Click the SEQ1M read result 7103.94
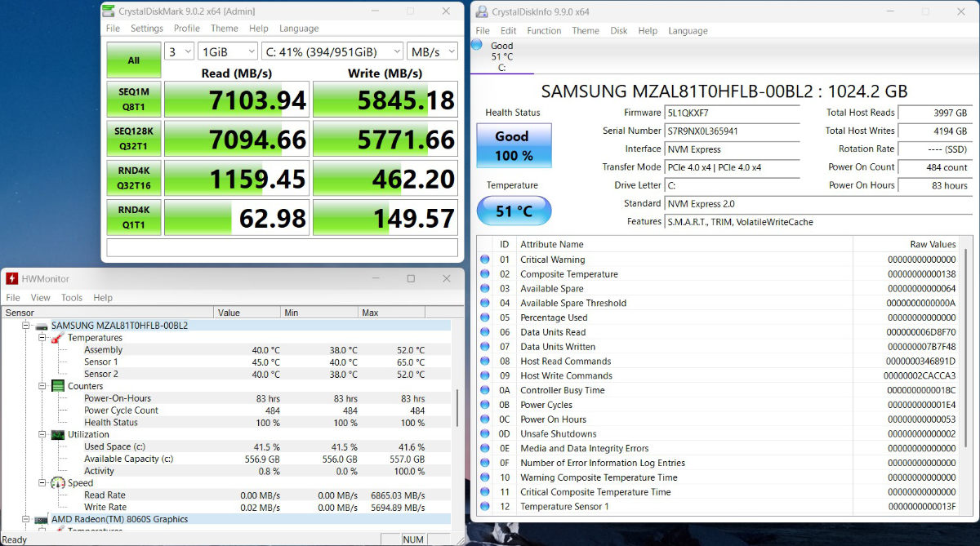Screen dimensions: 980x546 (x=237, y=100)
